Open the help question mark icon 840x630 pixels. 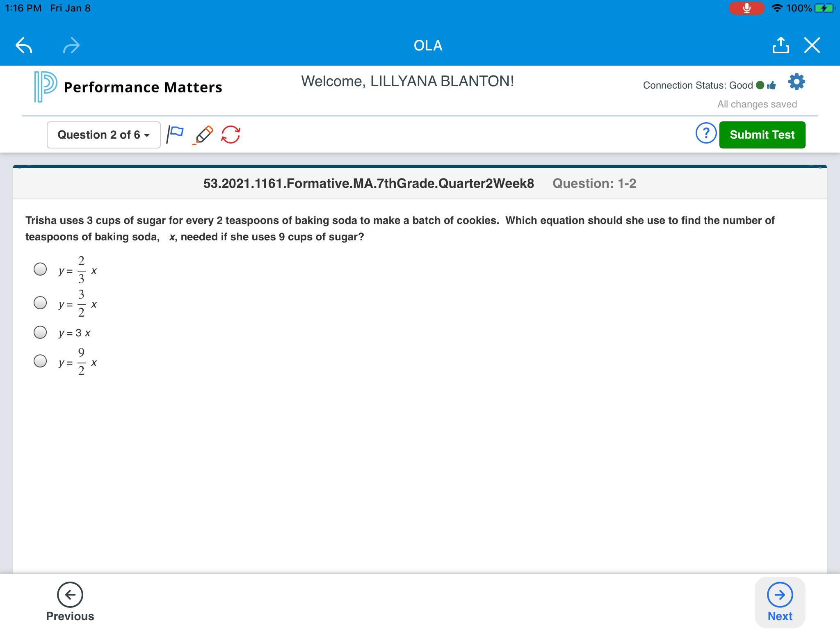tap(706, 133)
